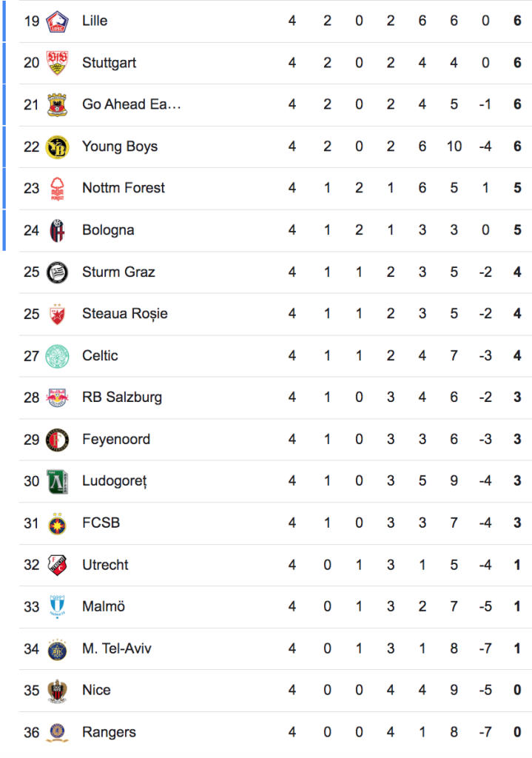Click the Sturm Graz crest icon
This screenshot has height=758, width=532.
coord(57,272)
